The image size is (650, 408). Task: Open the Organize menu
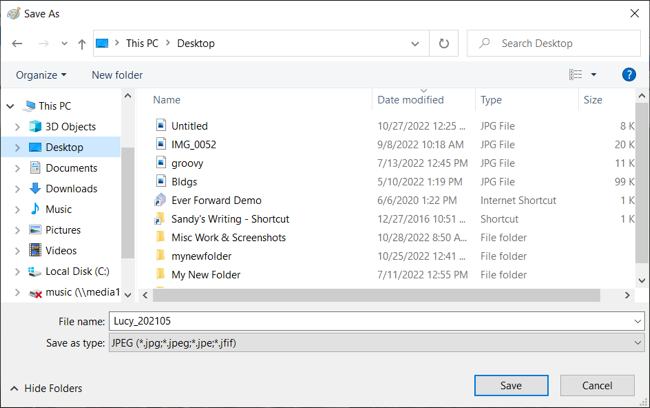click(41, 75)
